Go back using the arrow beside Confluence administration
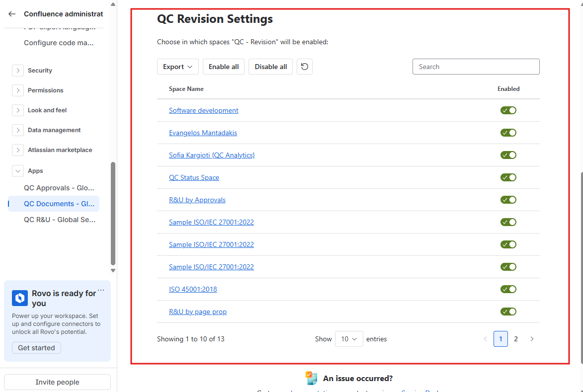This screenshot has height=392, width=583. (x=12, y=14)
